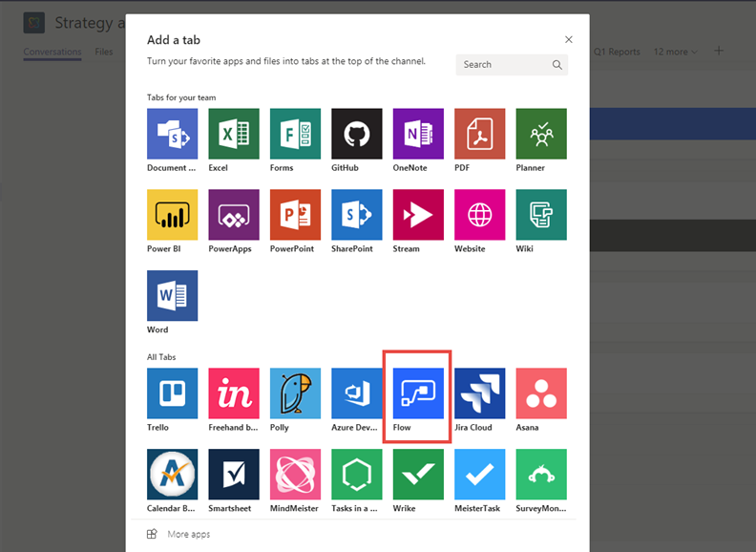Add the Polly app tile

coord(295,393)
